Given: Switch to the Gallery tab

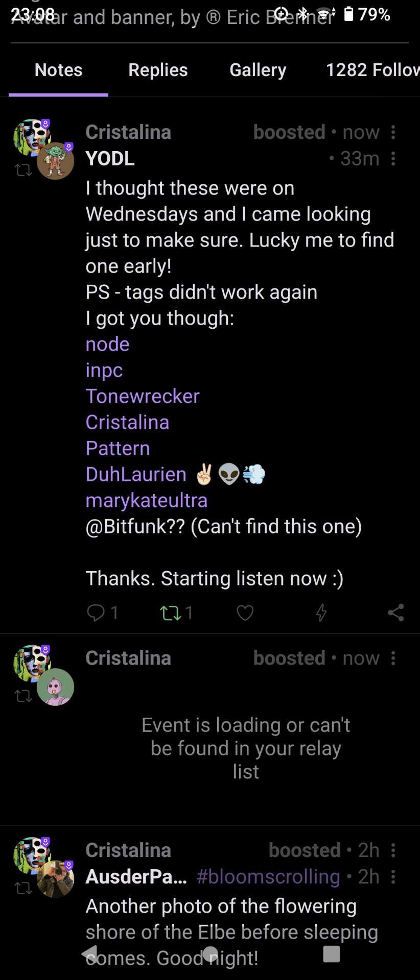Looking at the screenshot, I should [x=258, y=70].
